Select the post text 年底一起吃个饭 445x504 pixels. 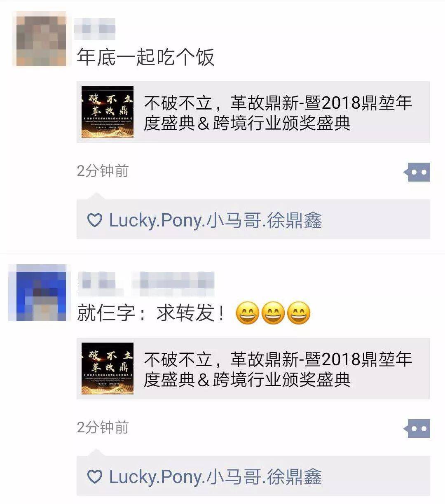146,57
